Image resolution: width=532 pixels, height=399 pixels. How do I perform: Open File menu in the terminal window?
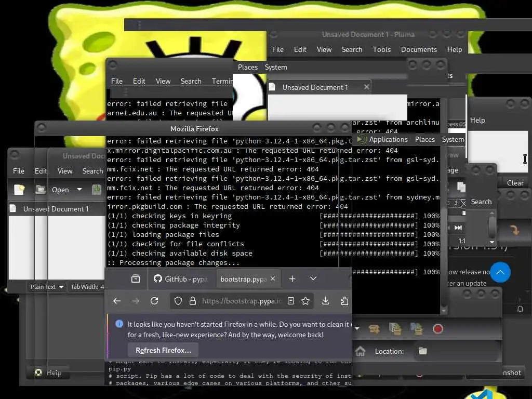click(117, 81)
